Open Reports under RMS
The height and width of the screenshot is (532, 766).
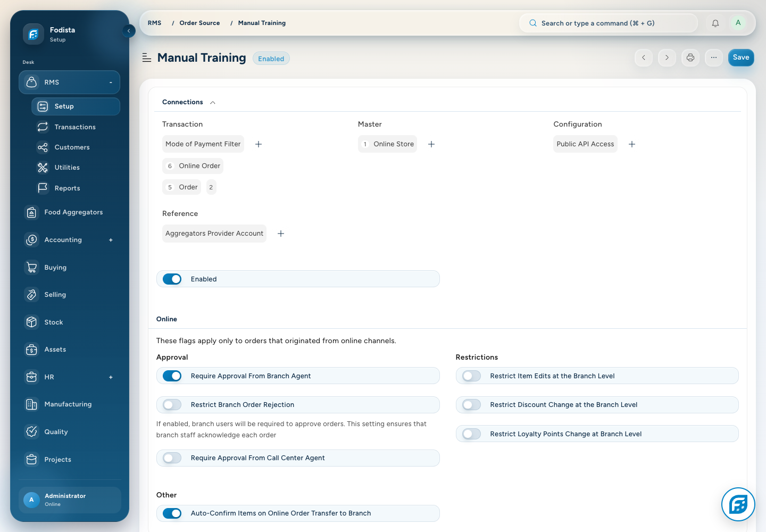(x=76, y=188)
